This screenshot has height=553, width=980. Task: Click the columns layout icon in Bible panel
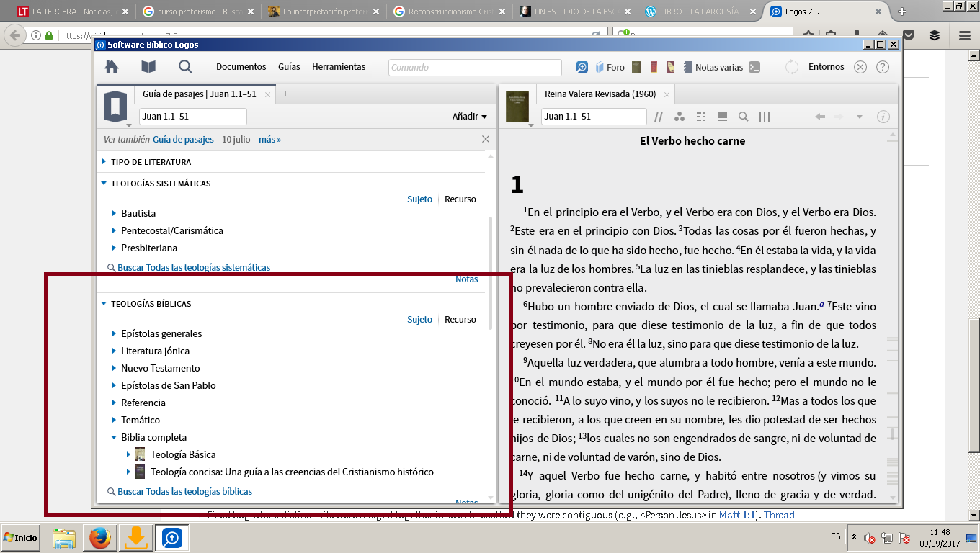[765, 117]
